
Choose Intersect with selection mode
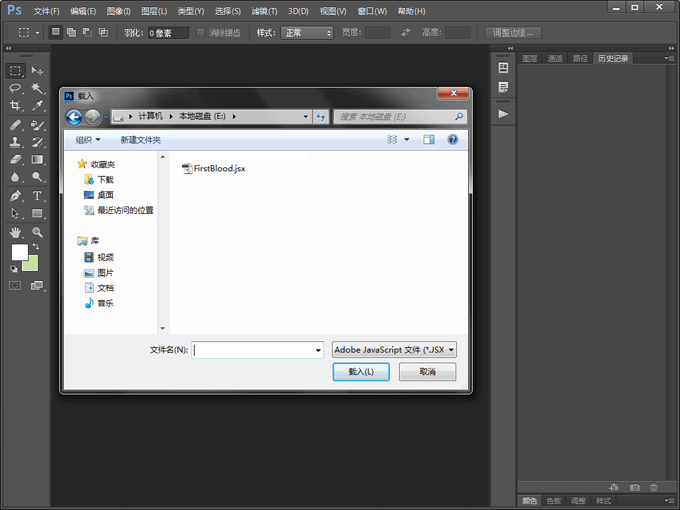[x=104, y=32]
